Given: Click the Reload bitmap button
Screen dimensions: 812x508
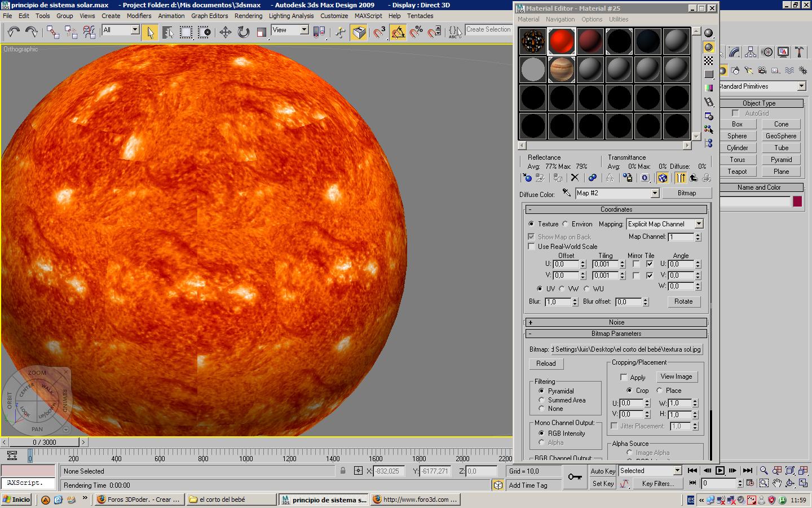Looking at the screenshot, I should (546, 364).
